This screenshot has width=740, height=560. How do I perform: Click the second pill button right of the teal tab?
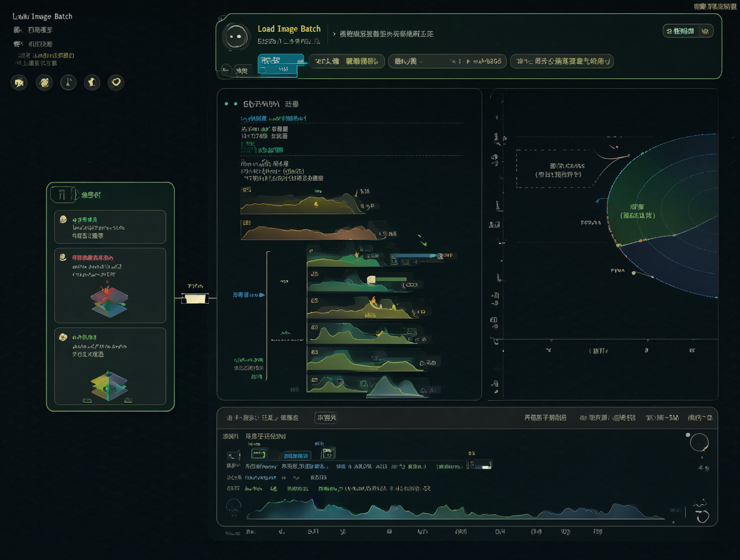(x=347, y=61)
